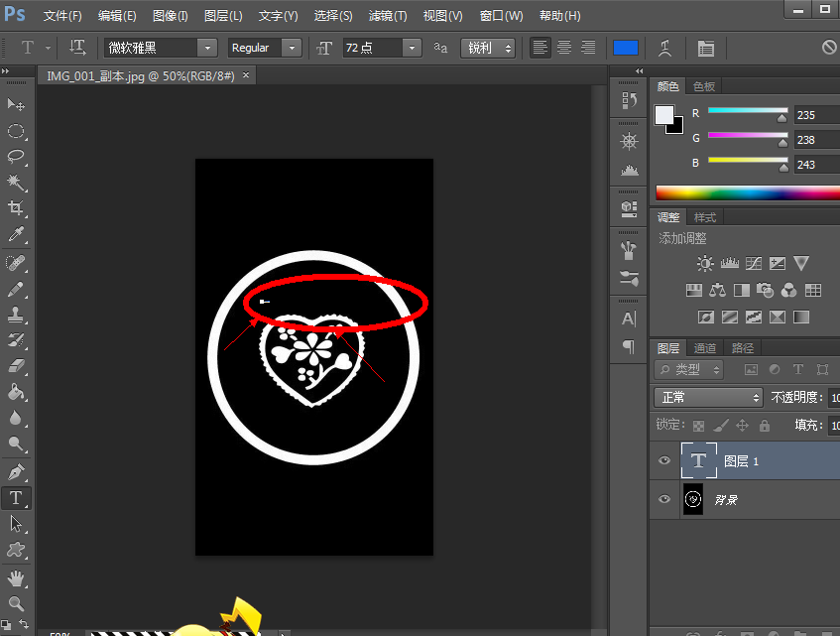Screen dimensions: 840x636
Task: Click the foreground color swatch
Action: [664, 115]
